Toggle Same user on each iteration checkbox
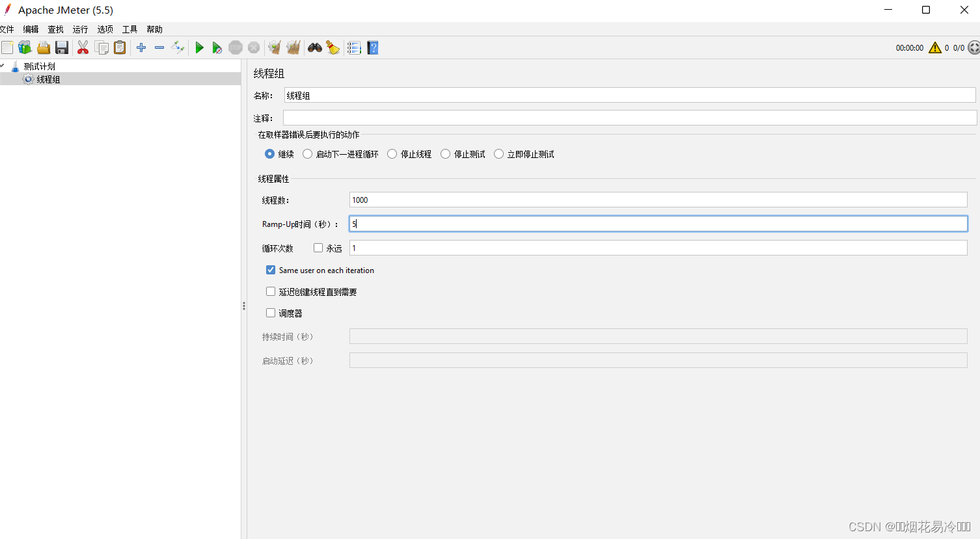Viewport: 980px width, 539px height. 271,270
